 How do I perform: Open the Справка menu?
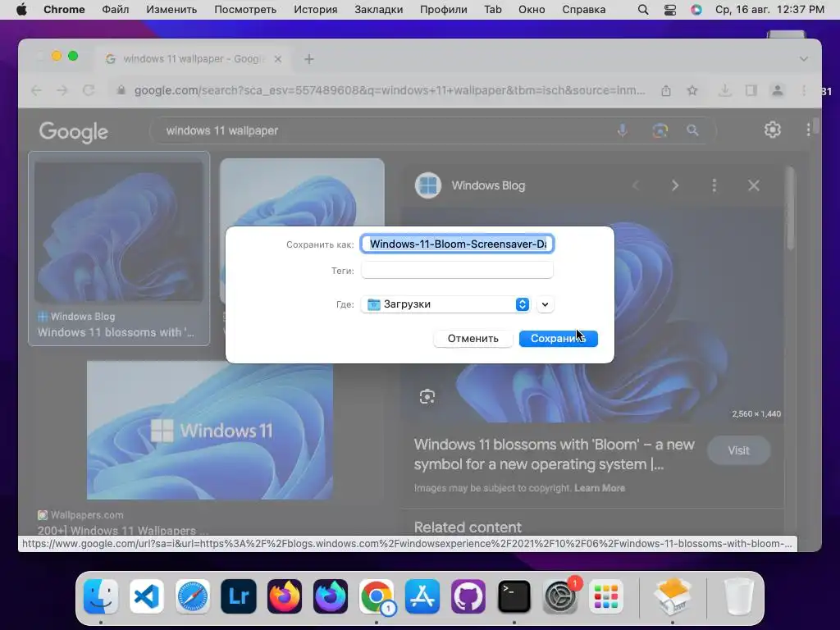pyautogui.click(x=584, y=10)
